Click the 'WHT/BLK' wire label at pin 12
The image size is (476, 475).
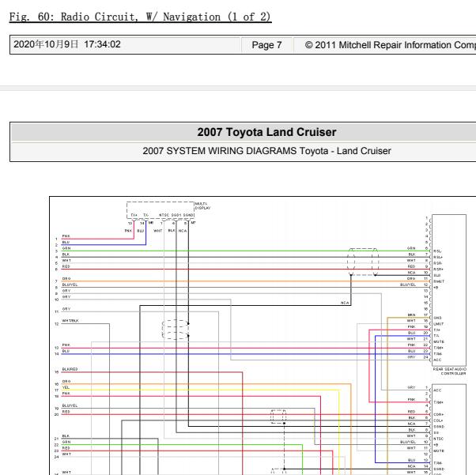pos(70,321)
